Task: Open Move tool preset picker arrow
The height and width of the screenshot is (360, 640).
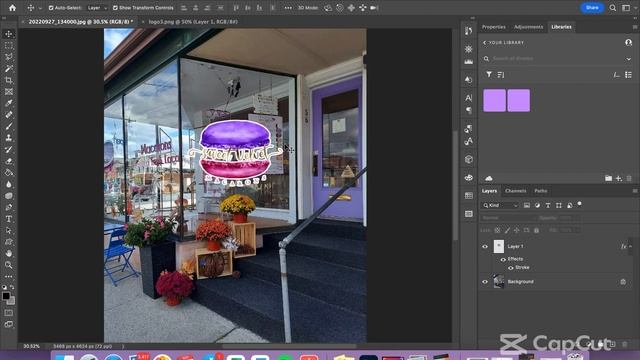Action: coord(40,8)
